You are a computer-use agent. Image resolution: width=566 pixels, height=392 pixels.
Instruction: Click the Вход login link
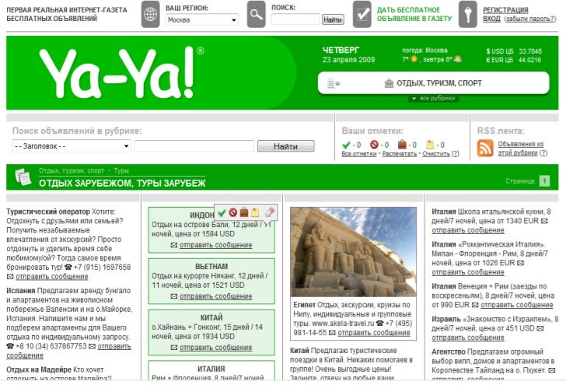491,19
